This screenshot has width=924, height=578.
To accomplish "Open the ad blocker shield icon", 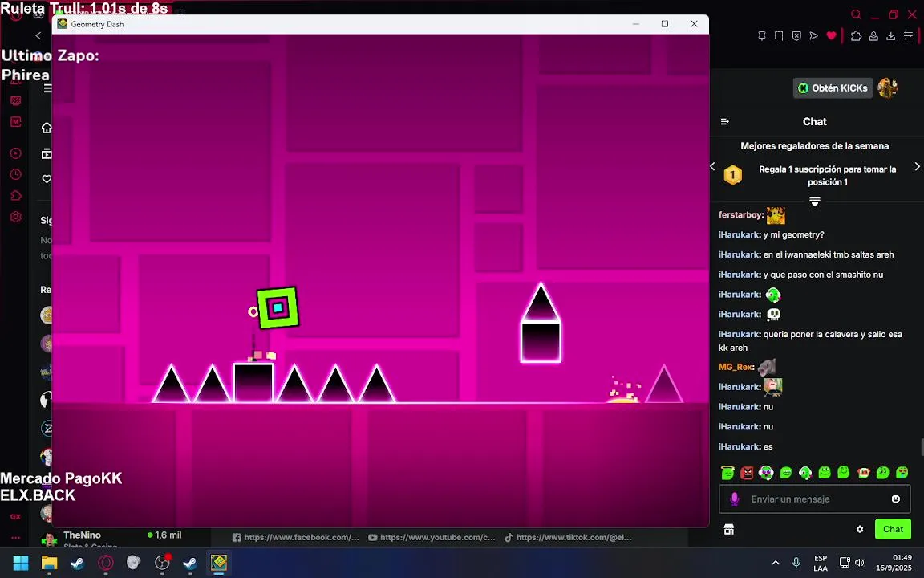I will click(796, 36).
